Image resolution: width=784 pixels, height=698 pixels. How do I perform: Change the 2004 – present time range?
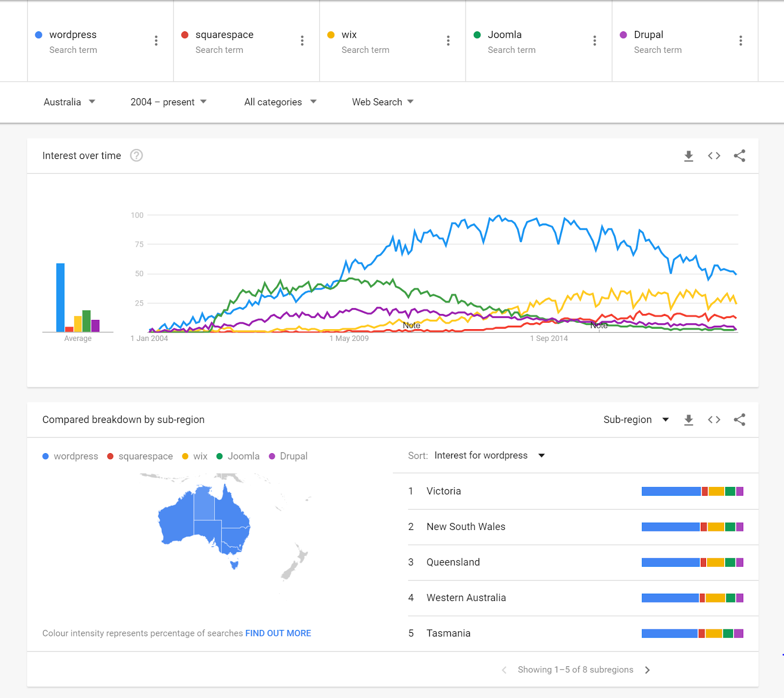(169, 102)
